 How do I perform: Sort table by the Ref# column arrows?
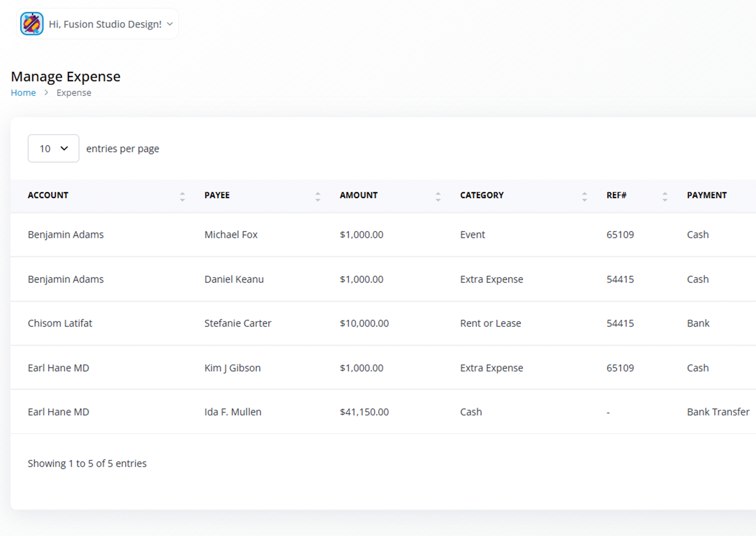point(665,197)
